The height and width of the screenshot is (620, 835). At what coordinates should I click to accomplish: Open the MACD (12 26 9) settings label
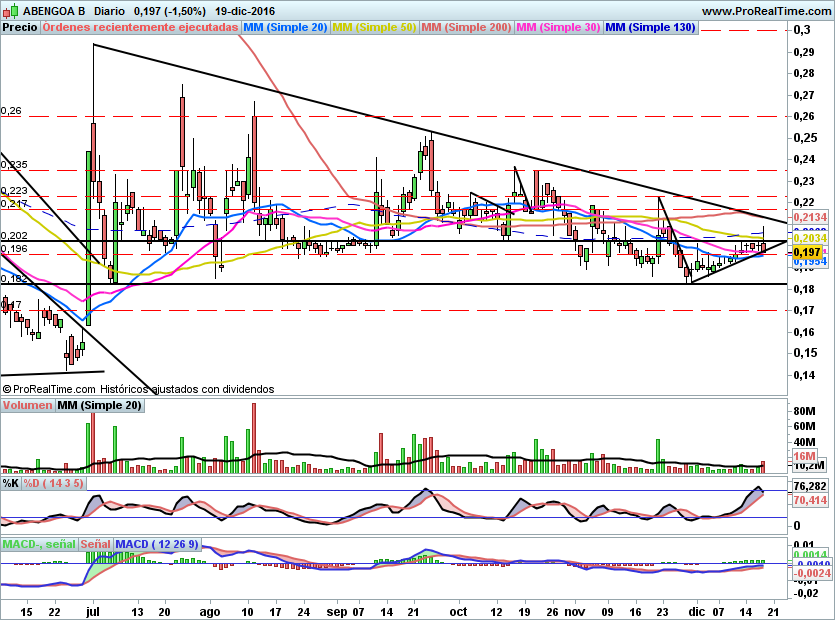(157, 544)
